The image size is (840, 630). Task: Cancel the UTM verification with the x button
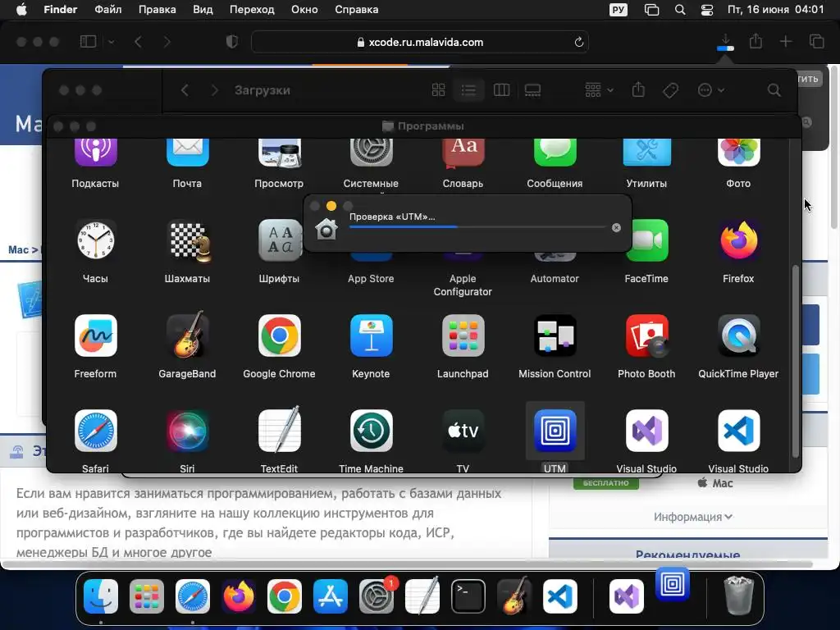tap(616, 228)
